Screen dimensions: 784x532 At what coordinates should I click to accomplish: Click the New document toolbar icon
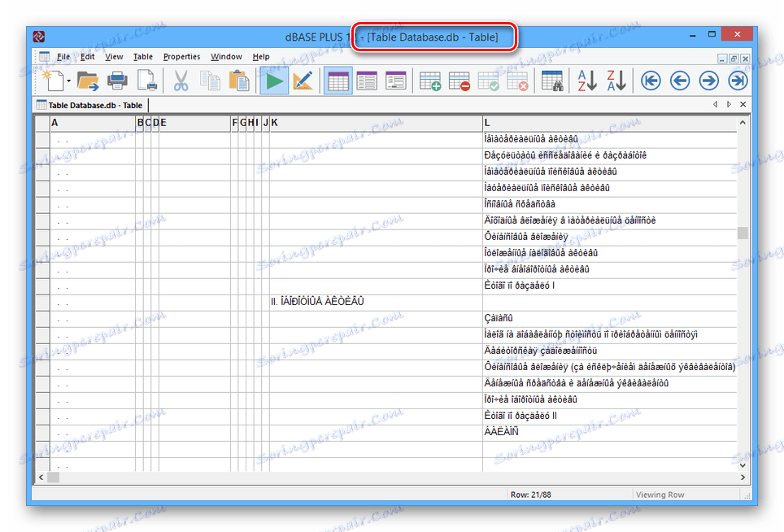click(x=54, y=81)
